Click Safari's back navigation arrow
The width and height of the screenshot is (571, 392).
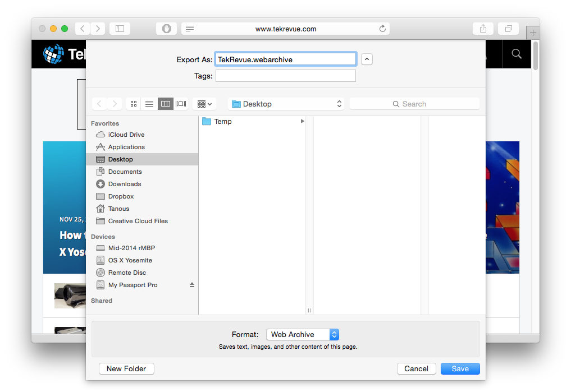pos(83,29)
